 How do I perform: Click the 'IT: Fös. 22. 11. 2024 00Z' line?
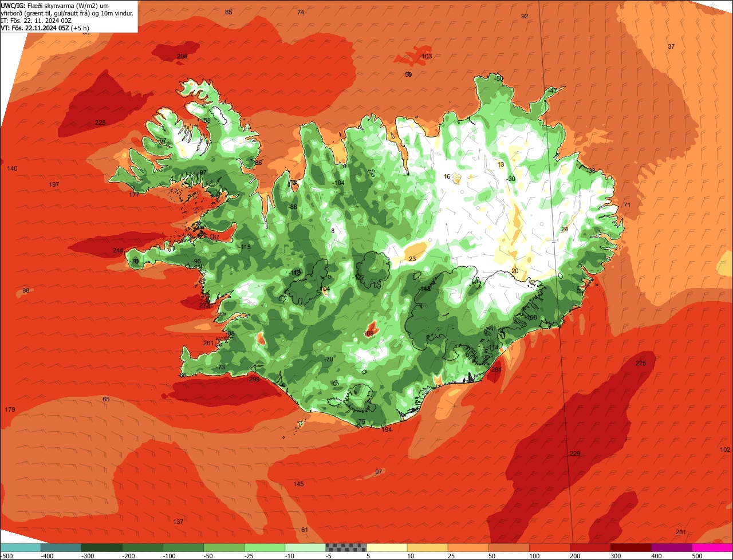tap(36, 20)
